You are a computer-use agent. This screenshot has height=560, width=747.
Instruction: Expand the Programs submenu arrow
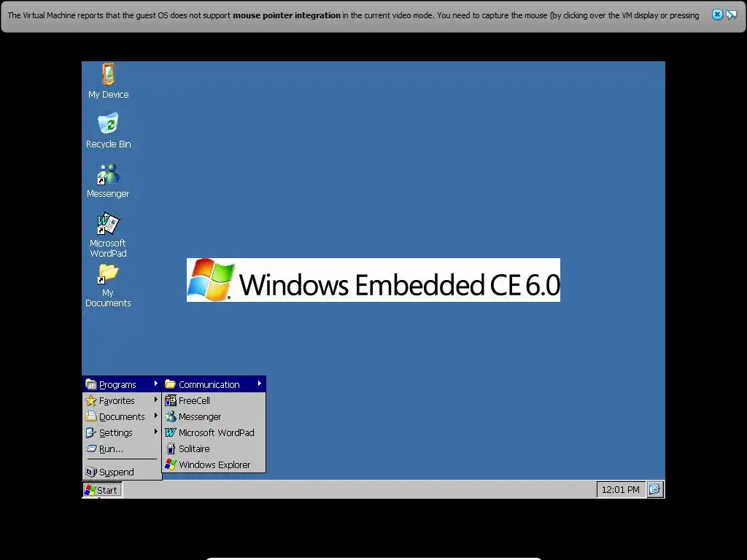(x=156, y=384)
